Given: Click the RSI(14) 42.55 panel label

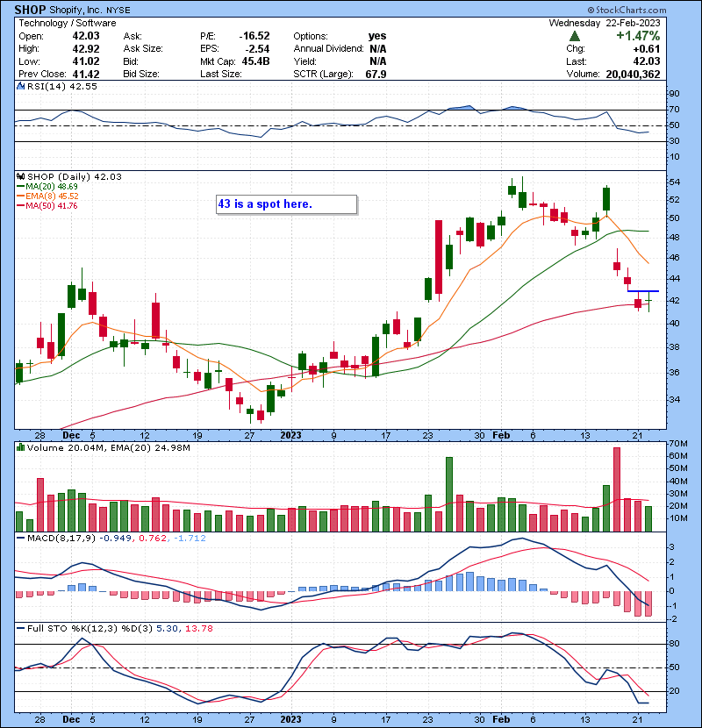Looking at the screenshot, I should click(61, 86).
